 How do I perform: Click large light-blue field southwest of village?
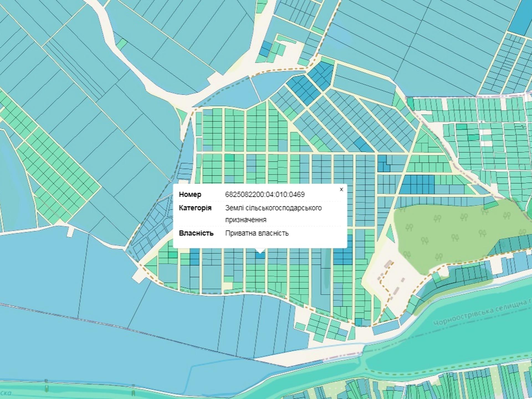point(55,277)
